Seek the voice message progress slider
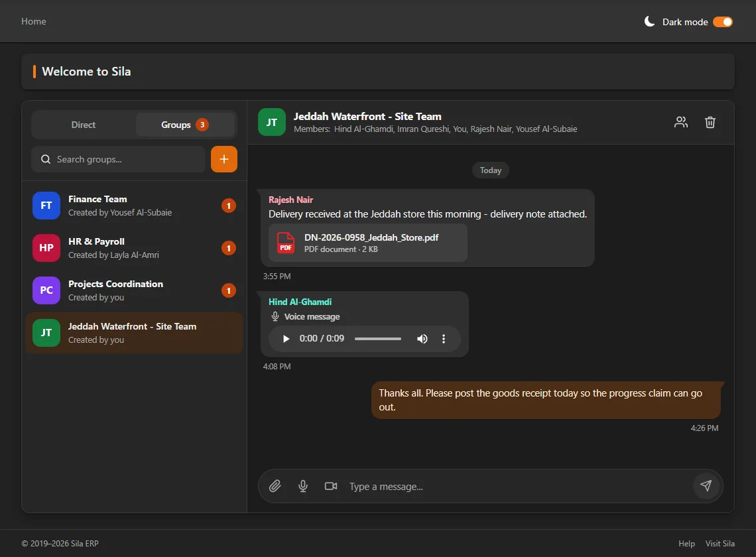This screenshot has width=756, height=557. pyautogui.click(x=378, y=339)
